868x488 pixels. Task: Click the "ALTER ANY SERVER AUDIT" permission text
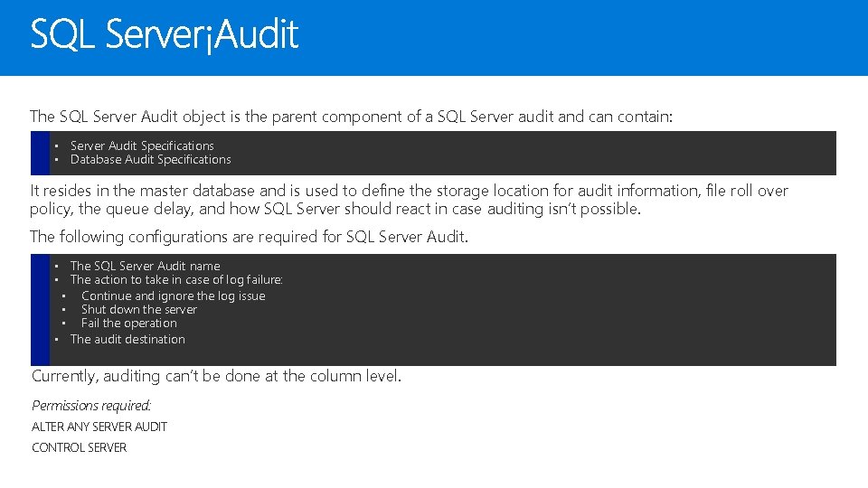[x=99, y=427]
